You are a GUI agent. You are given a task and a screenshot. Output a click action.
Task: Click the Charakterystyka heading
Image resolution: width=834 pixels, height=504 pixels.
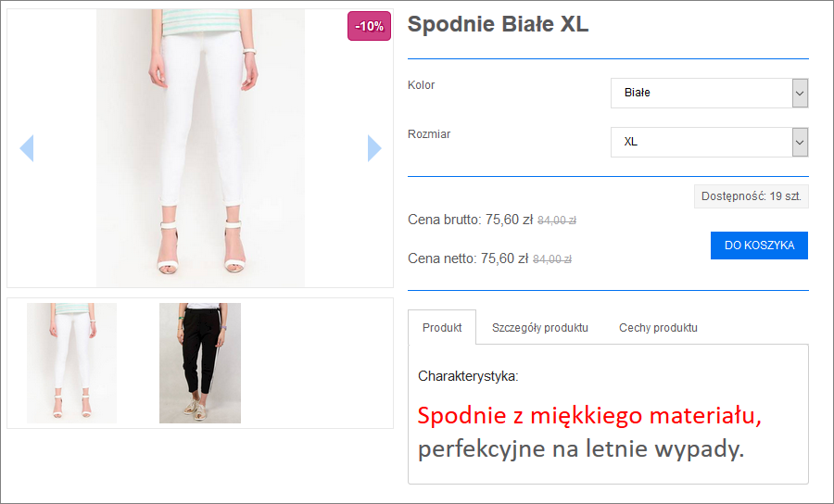(x=468, y=377)
